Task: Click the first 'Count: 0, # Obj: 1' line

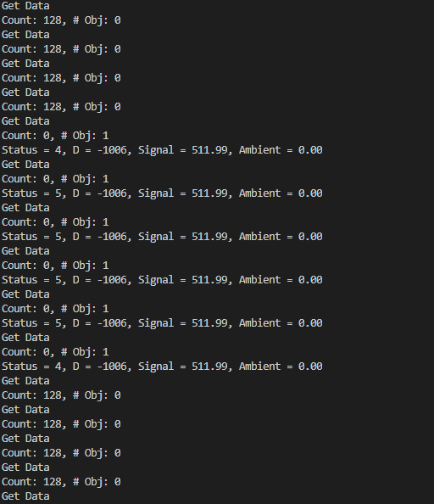Action: [x=55, y=136]
